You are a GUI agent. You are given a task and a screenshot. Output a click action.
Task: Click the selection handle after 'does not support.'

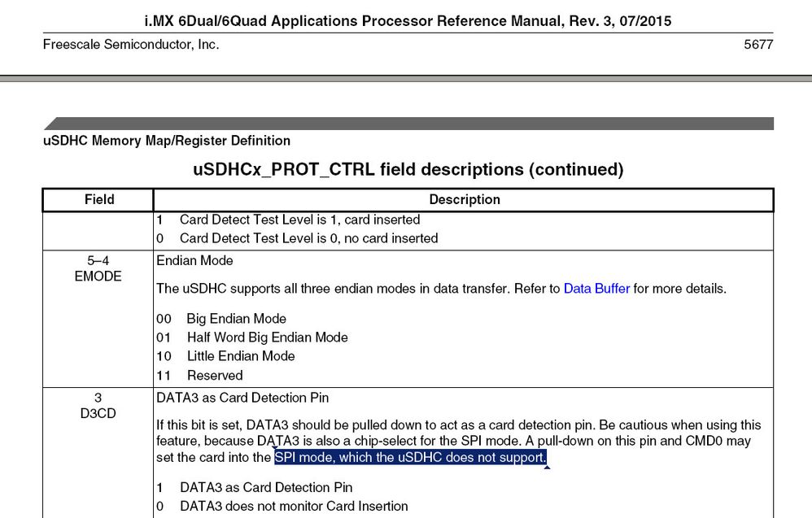click(547, 467)
